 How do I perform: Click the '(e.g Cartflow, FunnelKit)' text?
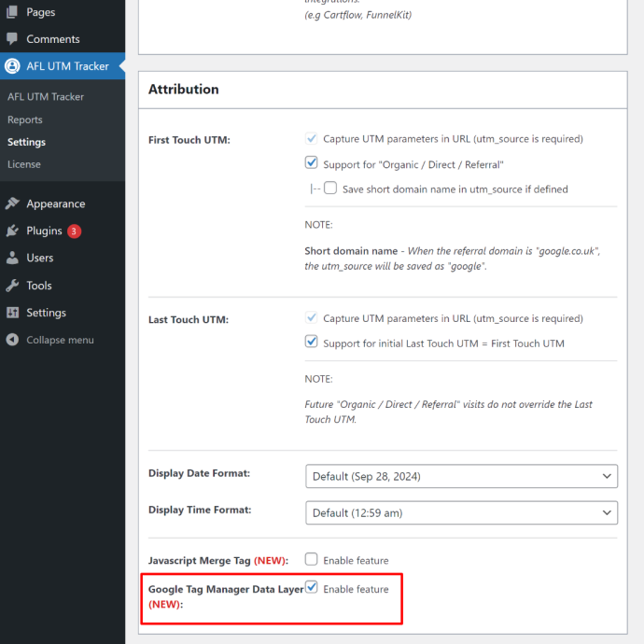click(357, 15)
